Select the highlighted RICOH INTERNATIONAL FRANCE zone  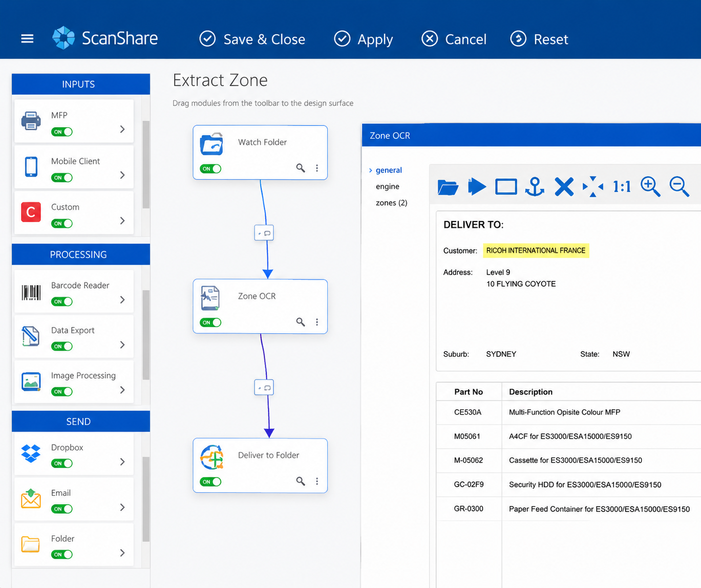[536, 250]
